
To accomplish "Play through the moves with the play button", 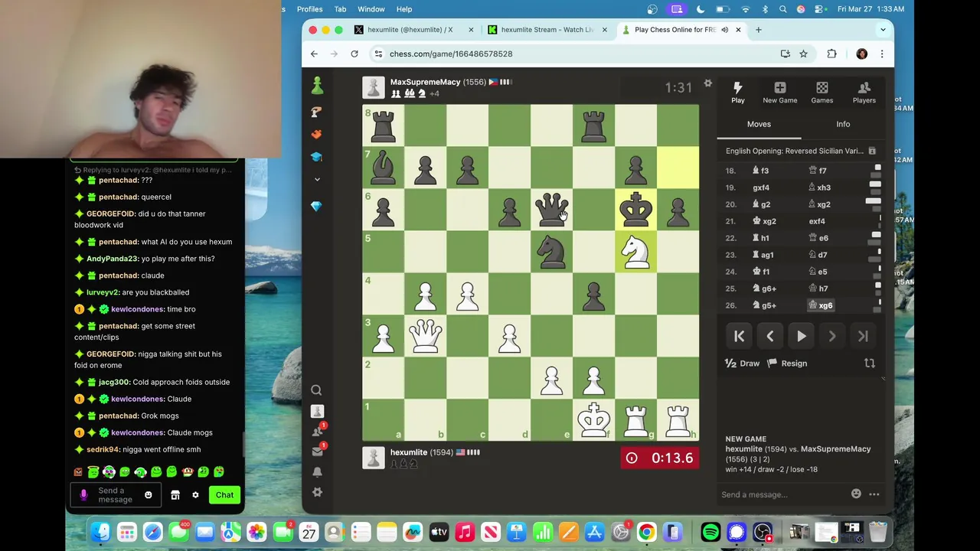I will 801,336.
